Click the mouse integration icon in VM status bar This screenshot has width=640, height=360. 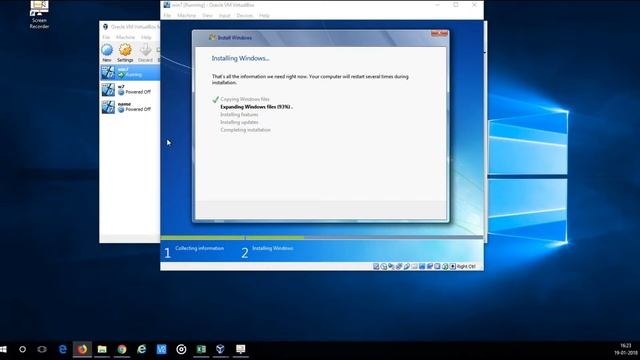point(445,267)
